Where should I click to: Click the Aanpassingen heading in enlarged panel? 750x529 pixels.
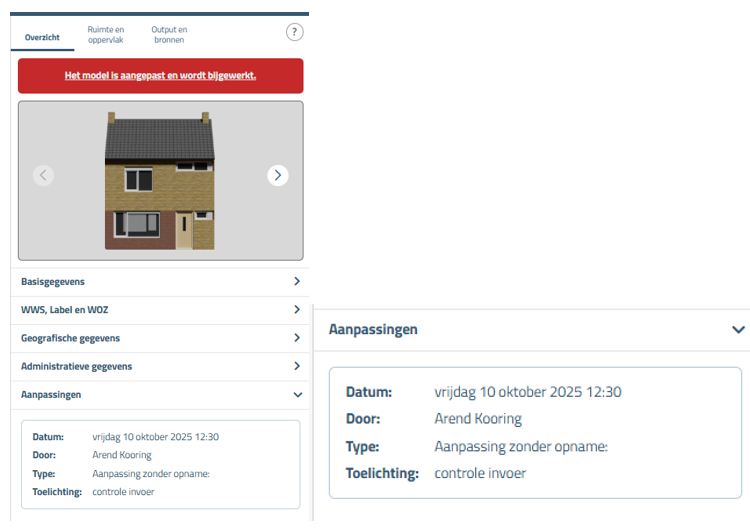(x=373, y=329)
